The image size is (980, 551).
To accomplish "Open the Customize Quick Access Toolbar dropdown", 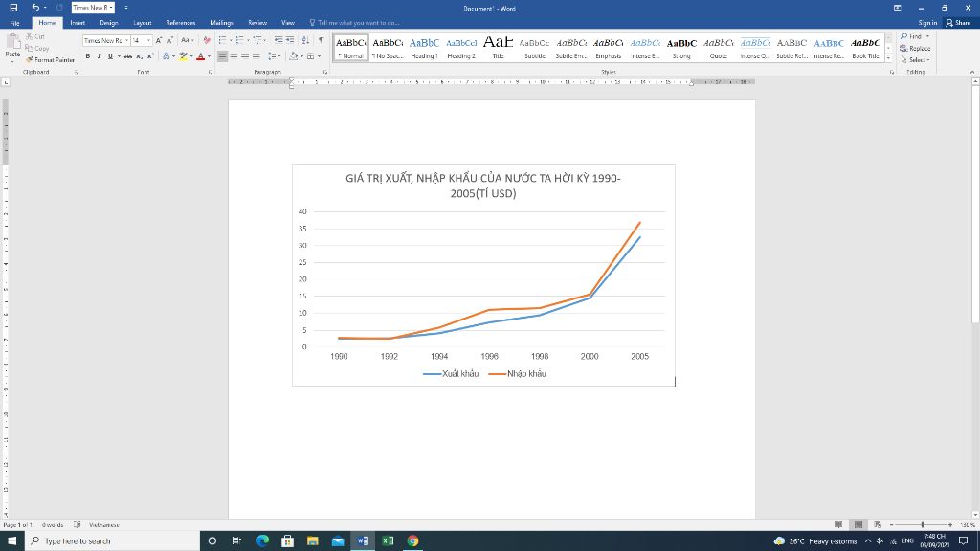I will [x=126, y=8].
